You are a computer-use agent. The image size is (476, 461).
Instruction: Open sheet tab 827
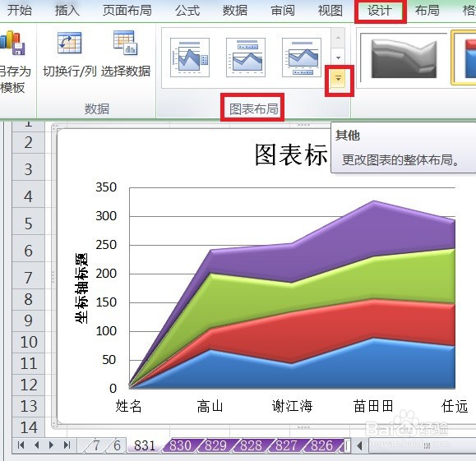pos(286,445)
